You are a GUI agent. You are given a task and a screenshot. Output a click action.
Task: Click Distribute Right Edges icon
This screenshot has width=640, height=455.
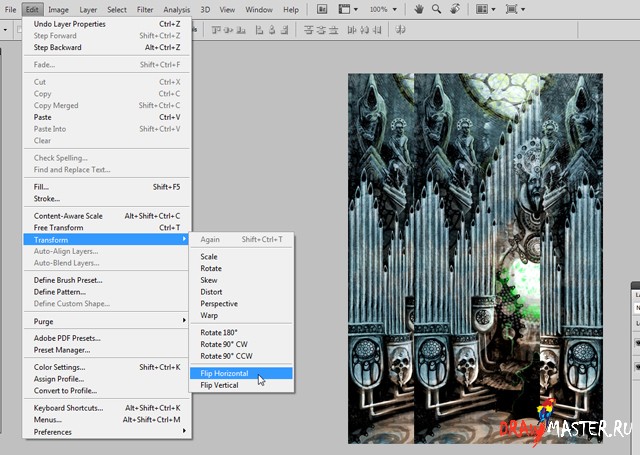click(x=377, y=30)
